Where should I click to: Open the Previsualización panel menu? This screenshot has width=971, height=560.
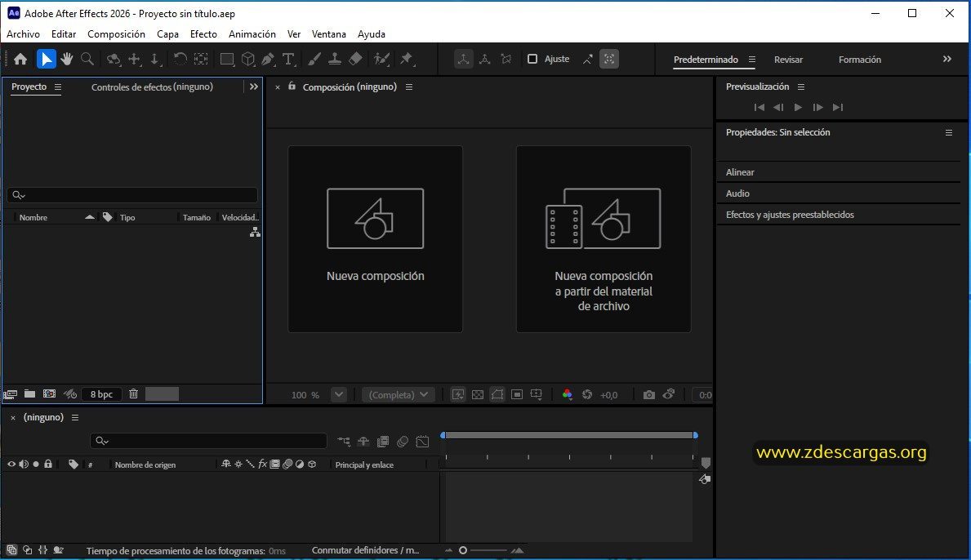click(x=800, y=87)
